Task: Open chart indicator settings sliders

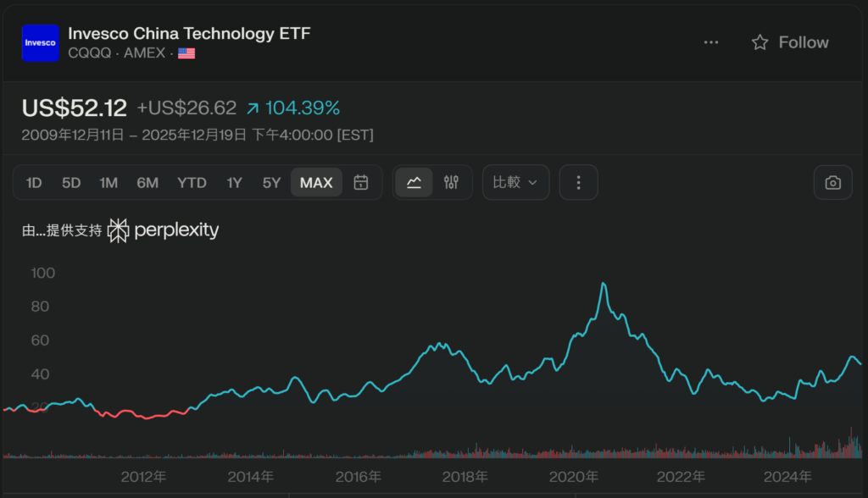Action: 451,182
